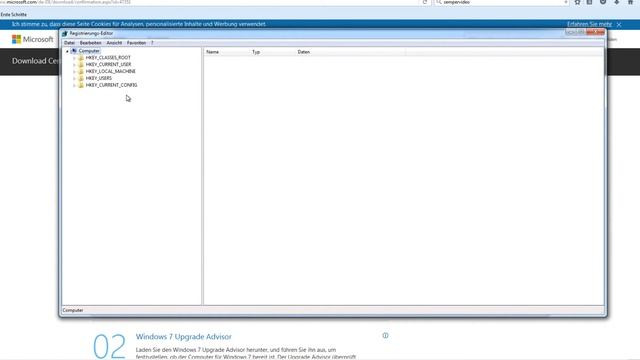Screen dimensions: 640x360
Task: Click the browser search field with sempervideo
Action: point(501,2)
